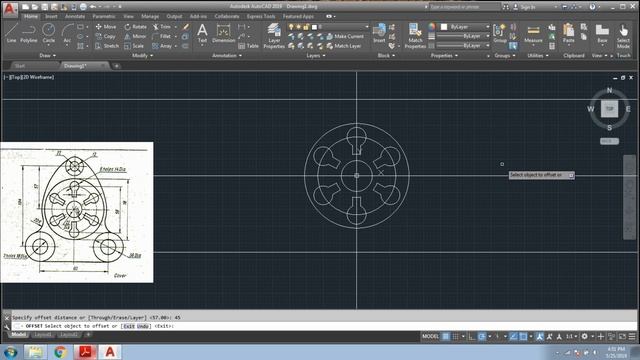Expand the Block panel

386,56
